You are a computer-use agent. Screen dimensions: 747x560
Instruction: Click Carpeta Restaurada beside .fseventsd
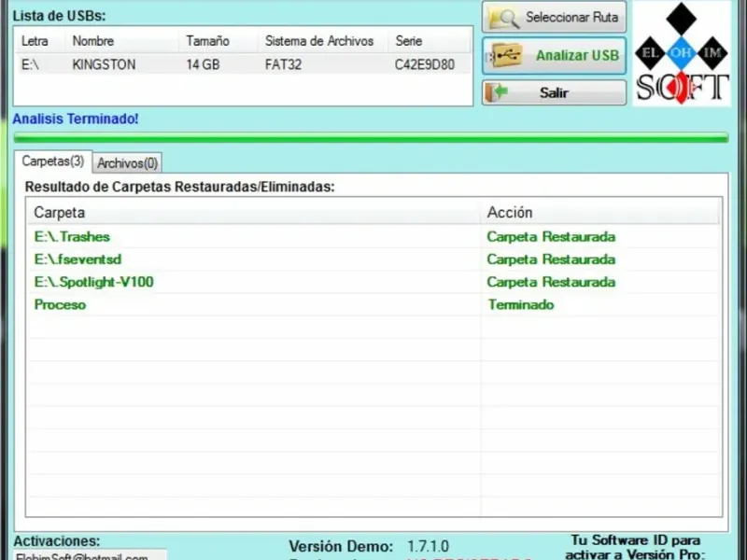click(551, 259)
